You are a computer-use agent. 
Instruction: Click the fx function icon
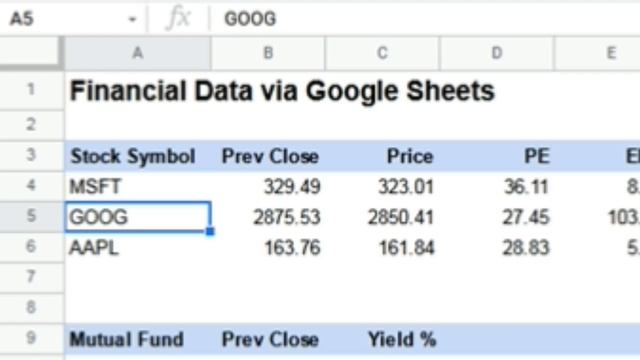click(x=178, y=18)
